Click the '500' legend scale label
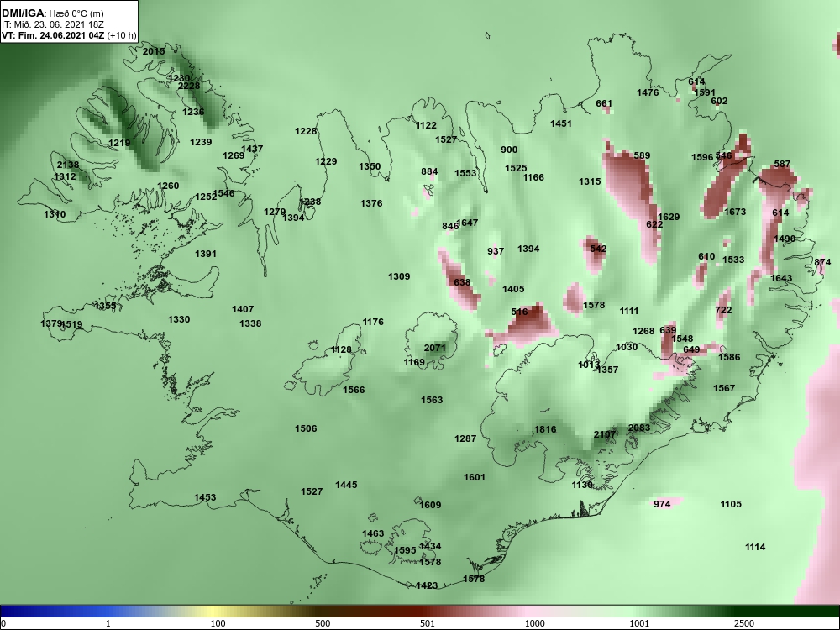This screenshot has width=840, height=630. 323,623
